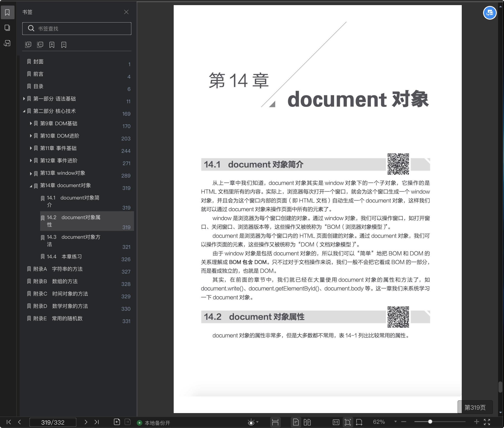Go to next page

click(86, 422)
